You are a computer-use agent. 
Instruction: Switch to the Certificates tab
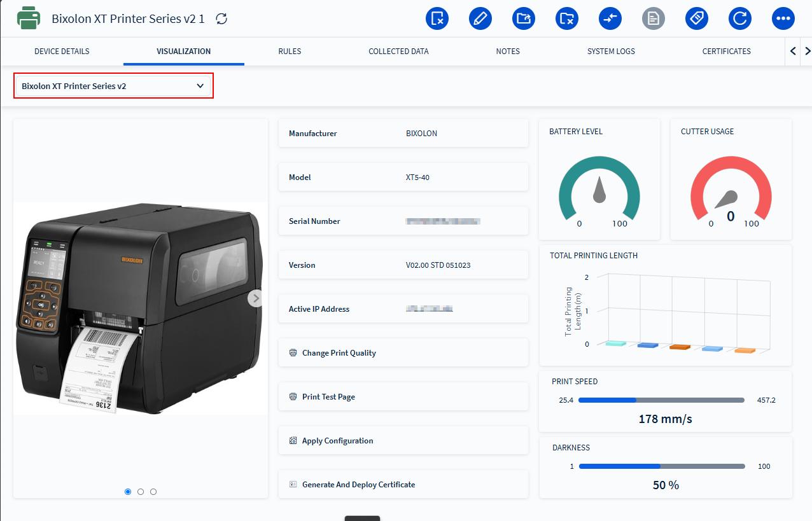727,52
